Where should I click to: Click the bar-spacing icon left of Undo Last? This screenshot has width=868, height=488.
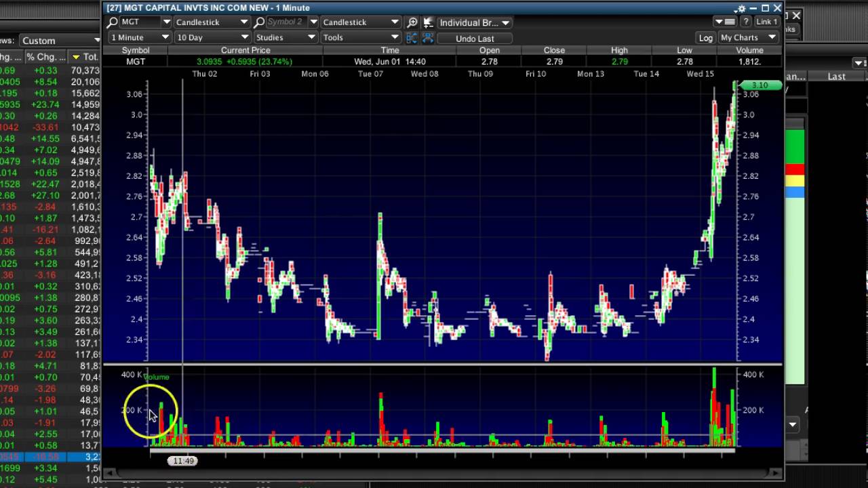click(412, 38)
